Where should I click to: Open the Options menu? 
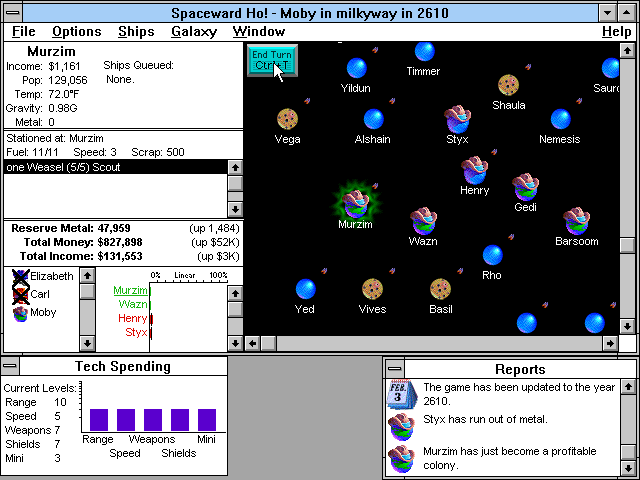(x=77, y=31)
